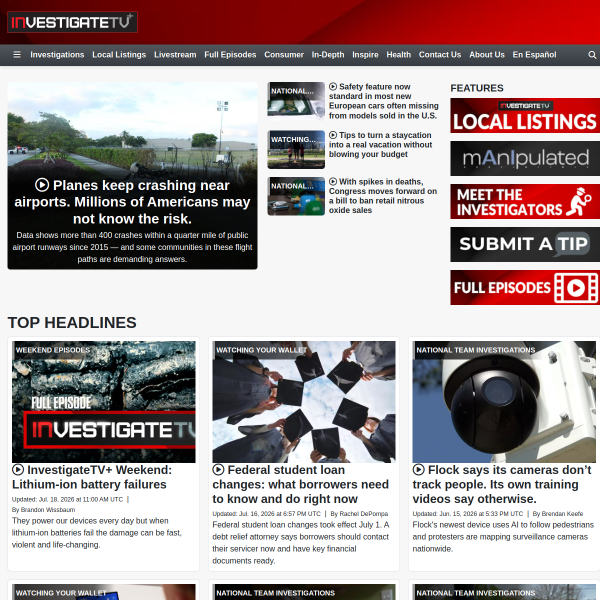The height and width of the screenshot is (600, 600).
Task: Open InvestigateTV+ Weekend Lithium-ion battery headline
Action: click(92, 477)
